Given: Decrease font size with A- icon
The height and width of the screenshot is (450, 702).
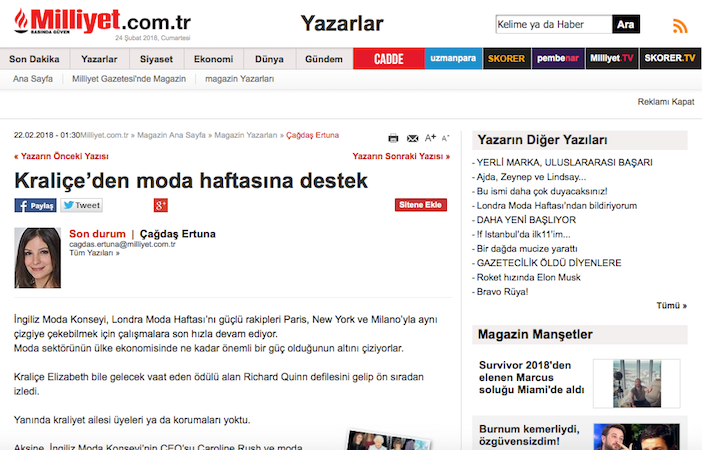Looking at the screenshot, I should [x=445, y=138].
